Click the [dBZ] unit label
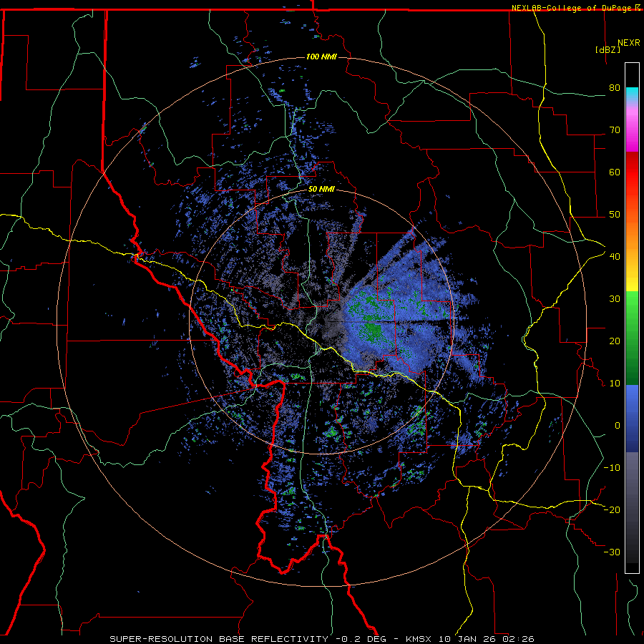 (x=608, y=49)
